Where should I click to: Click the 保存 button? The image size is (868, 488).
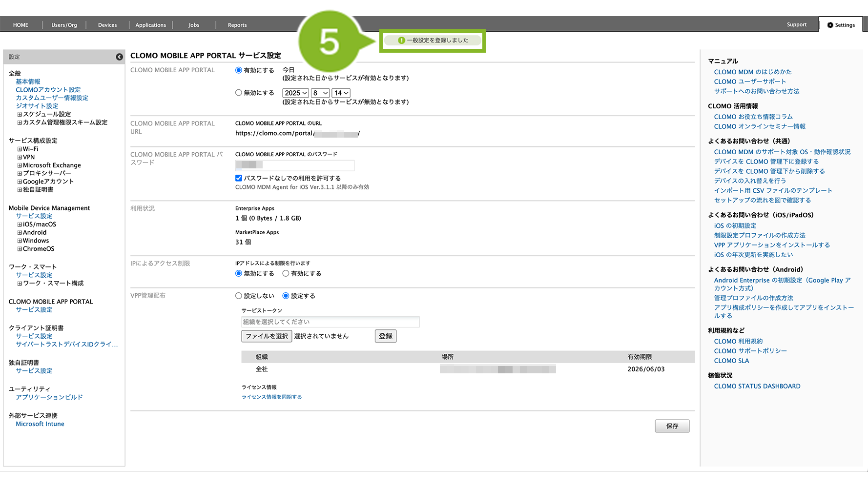pyautogui.click(x=672, y=426)
